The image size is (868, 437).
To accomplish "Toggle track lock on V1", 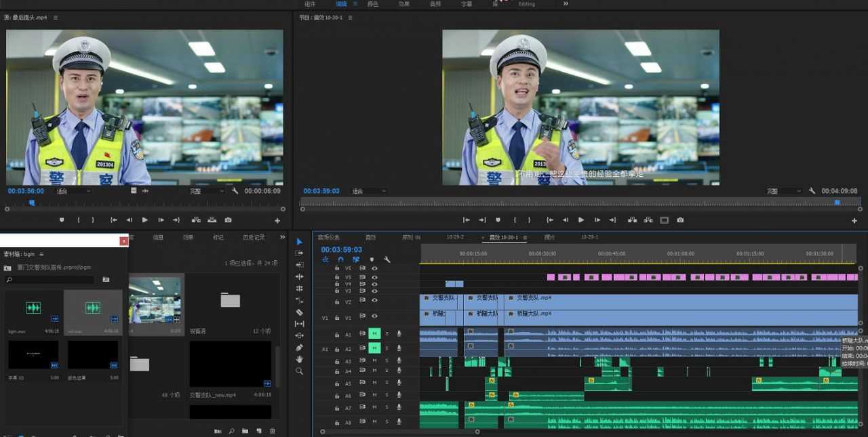I will (x=337, y=318).
